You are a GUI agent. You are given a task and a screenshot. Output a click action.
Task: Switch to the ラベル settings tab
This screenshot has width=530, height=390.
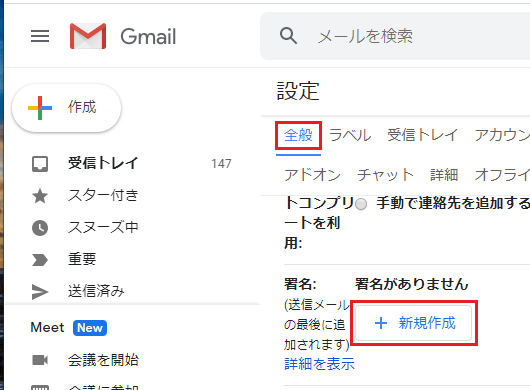(350, 135)
